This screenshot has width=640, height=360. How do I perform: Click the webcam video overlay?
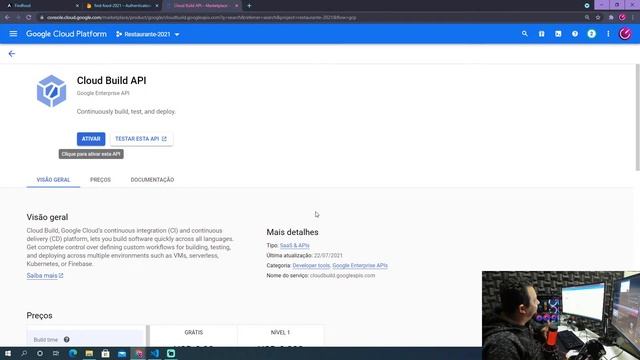pyautogui.click(x=561, y=315)
